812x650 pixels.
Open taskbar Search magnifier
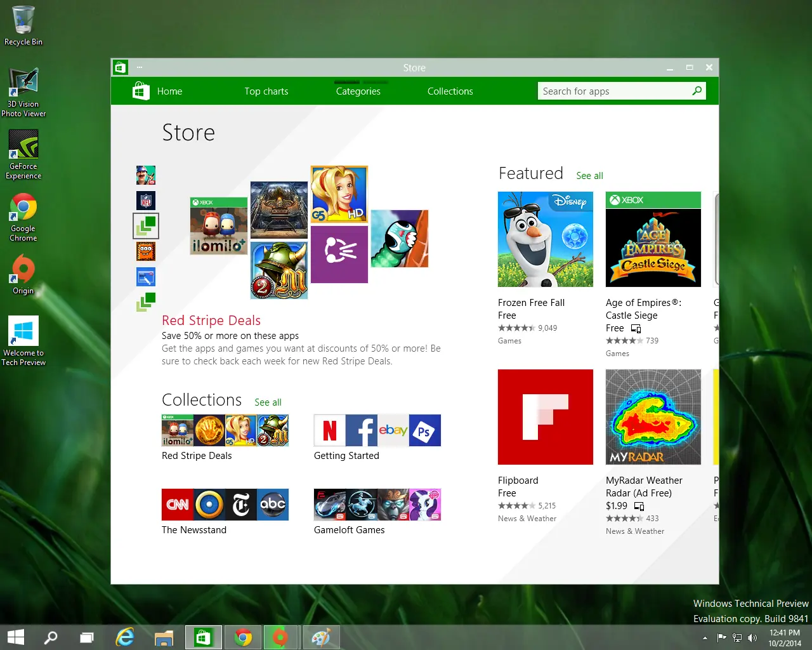(51, 637)
